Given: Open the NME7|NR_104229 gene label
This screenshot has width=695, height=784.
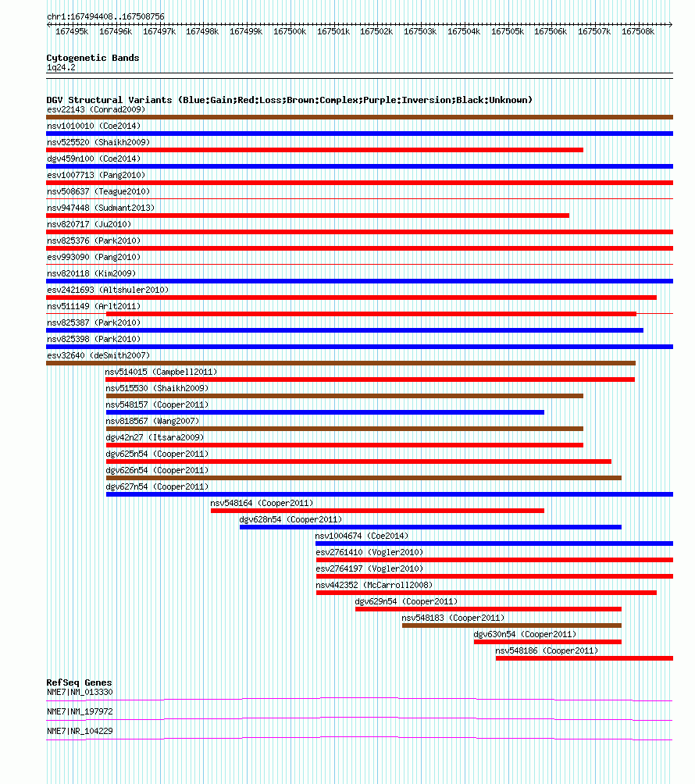Looking at the screenshot, I should pyautogui.click(x=80, y=732).
